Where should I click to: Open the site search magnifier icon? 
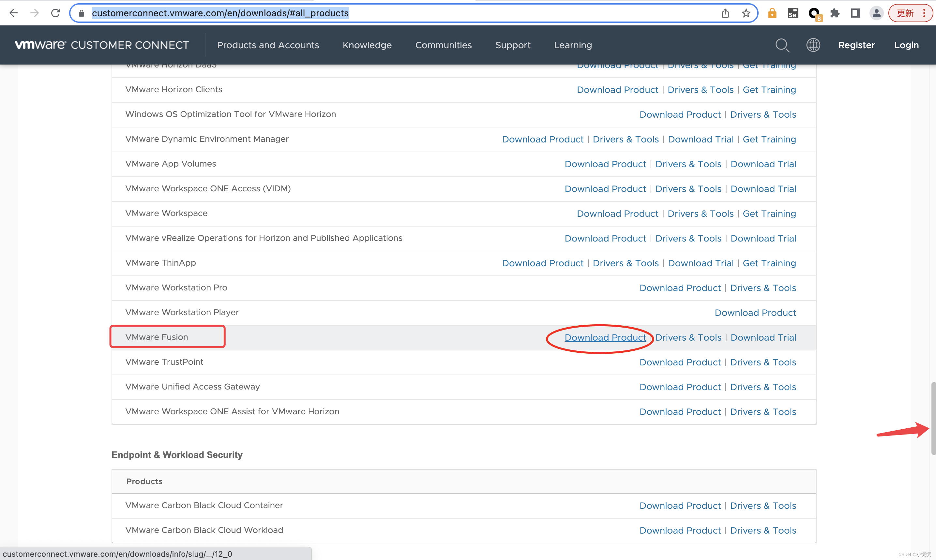[782, 45]
